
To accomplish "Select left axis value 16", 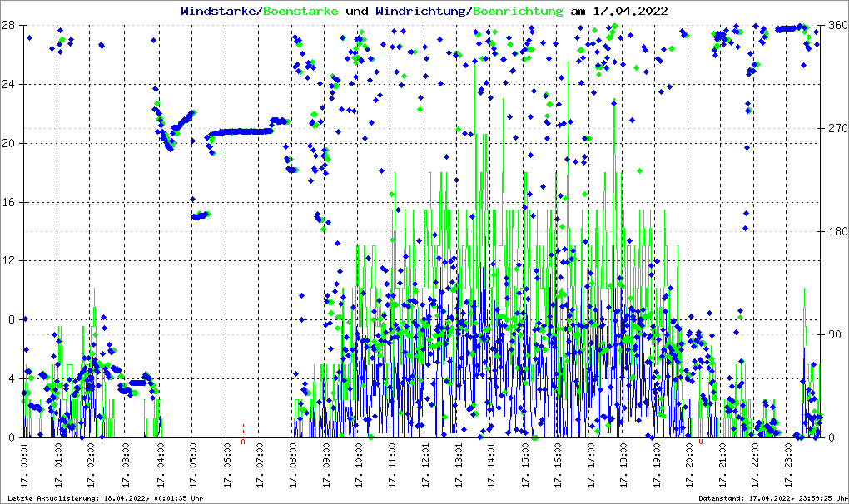I will [x=7, y=202].
